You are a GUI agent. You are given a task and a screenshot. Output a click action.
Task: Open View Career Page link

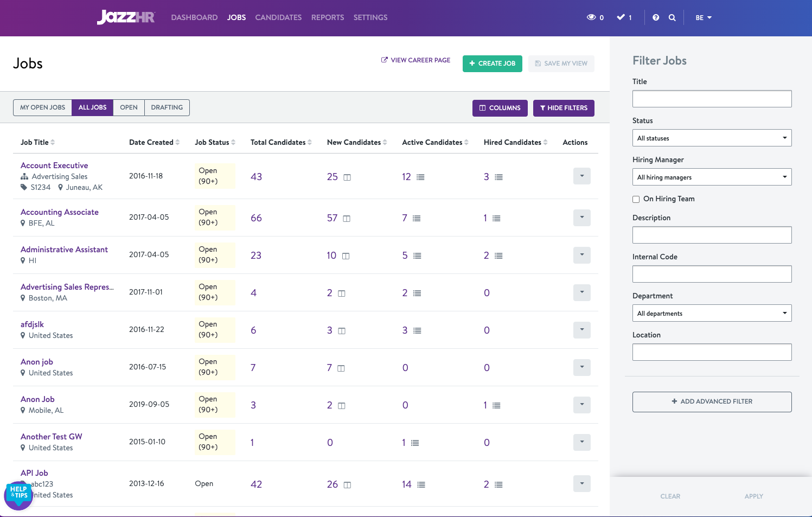(416, 60)
